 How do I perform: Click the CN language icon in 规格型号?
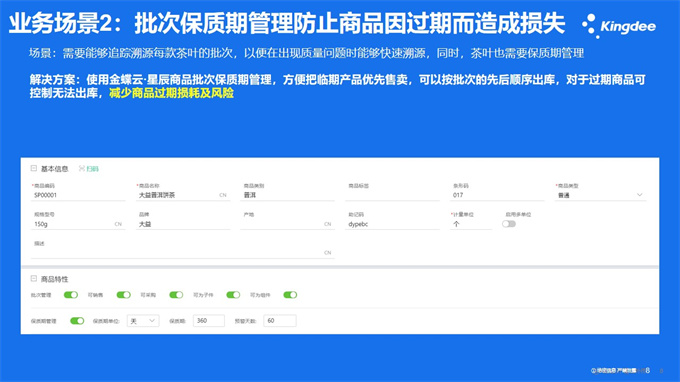(x=118, y=224)
